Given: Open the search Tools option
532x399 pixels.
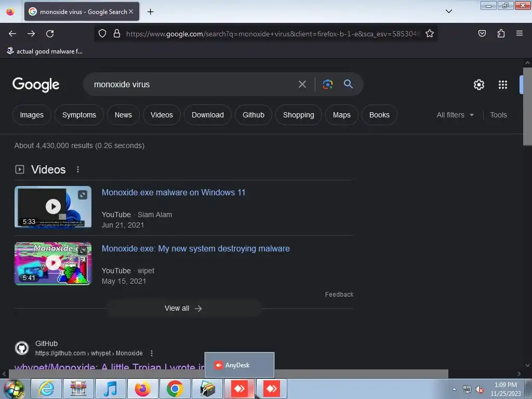Looking at the screenshot, I should 498,115.
